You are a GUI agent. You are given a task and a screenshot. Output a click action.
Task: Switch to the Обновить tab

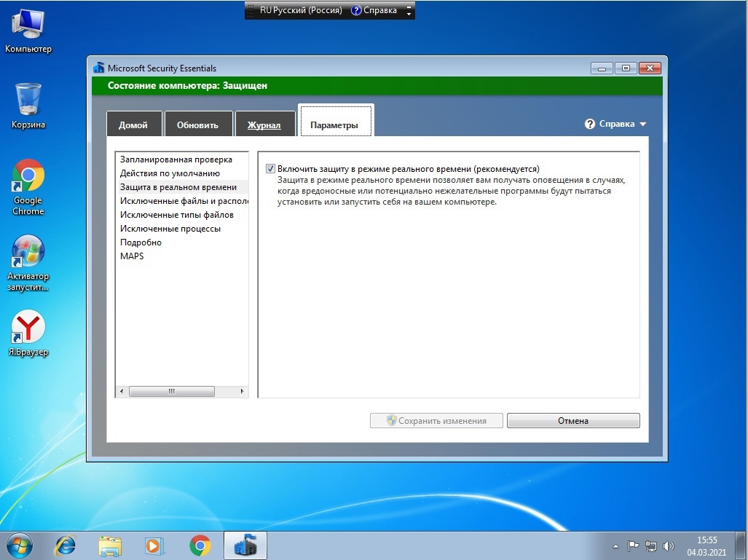pos(197,124)
